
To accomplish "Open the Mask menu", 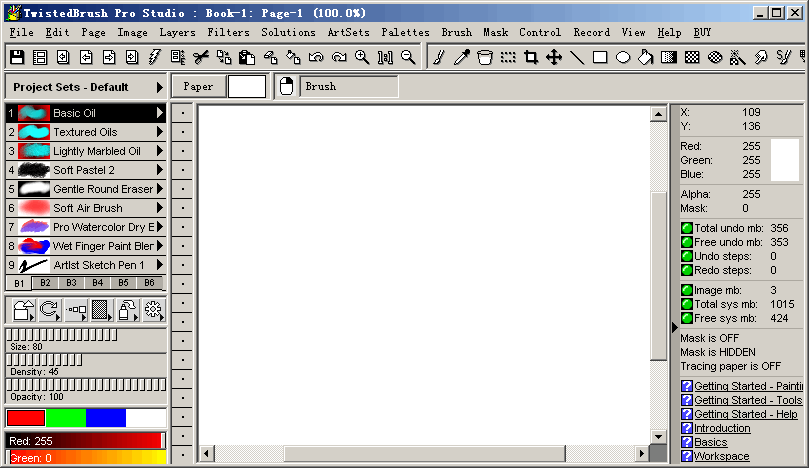I will tap(495, 33).
